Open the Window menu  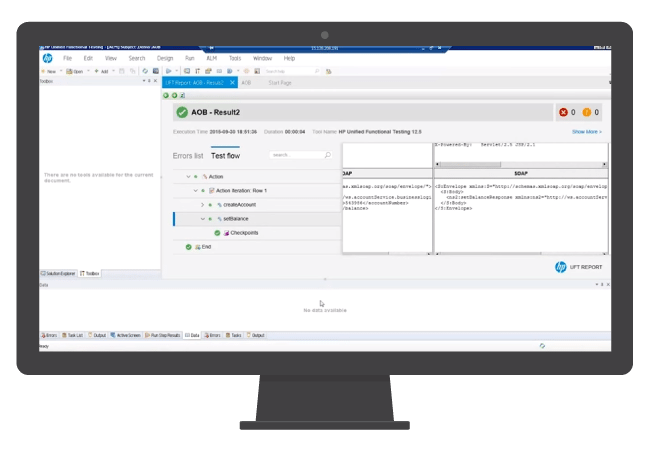pyautogui.click(x=262, y=58)
